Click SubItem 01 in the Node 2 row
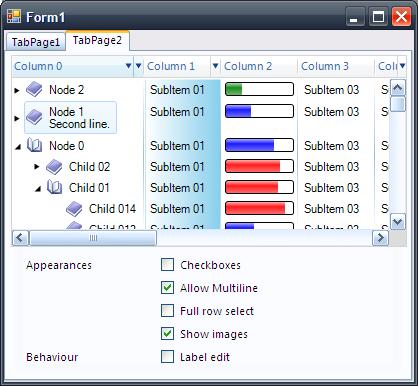This screenshot has width=418, height=386. pyautogui.click(x=177, y=90)
